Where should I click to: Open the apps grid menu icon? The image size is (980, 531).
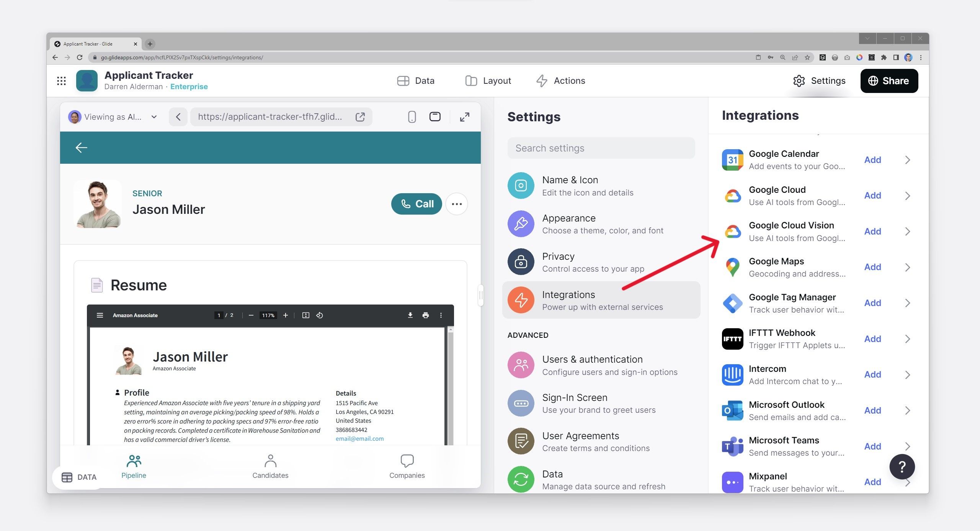tap(61, 81)
